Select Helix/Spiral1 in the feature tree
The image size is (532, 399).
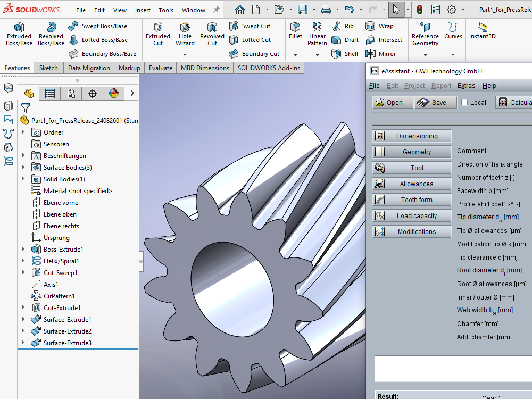tap(61, 261)
